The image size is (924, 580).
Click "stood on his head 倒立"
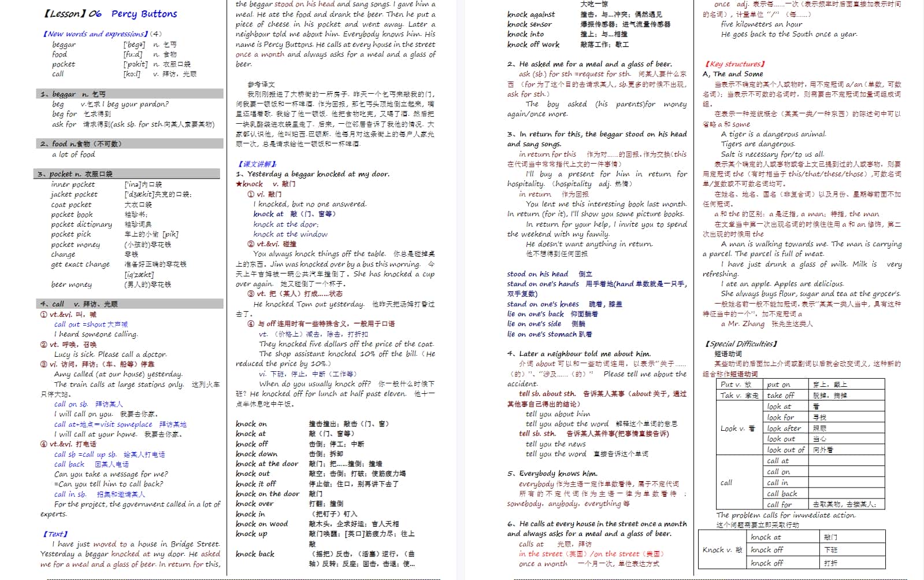click(550, 274)
